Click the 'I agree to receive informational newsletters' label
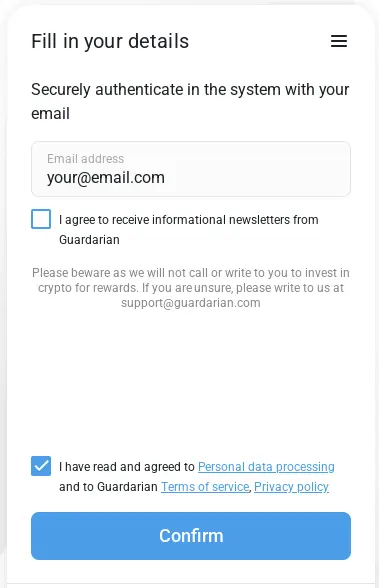This screenshot has height=588, width=379. 189,229
